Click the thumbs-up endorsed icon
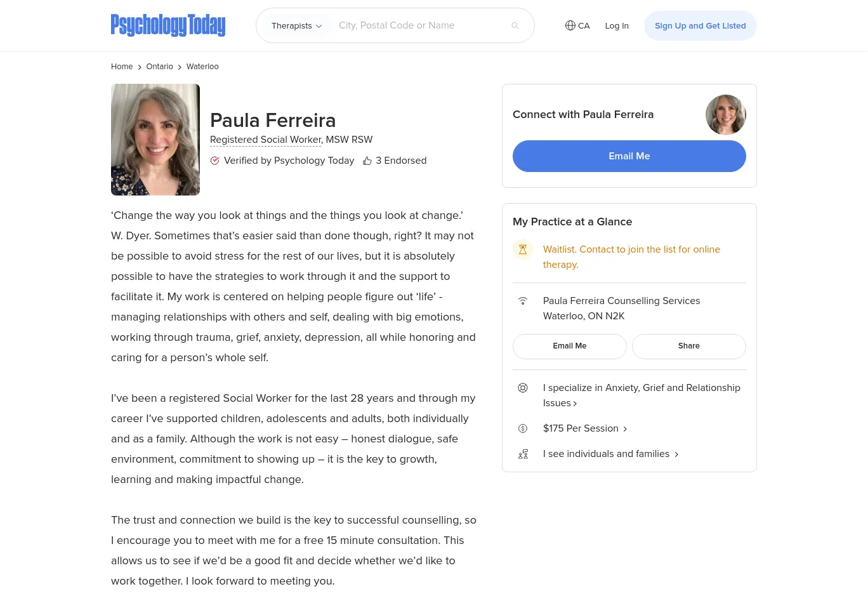 click(367, 161)
